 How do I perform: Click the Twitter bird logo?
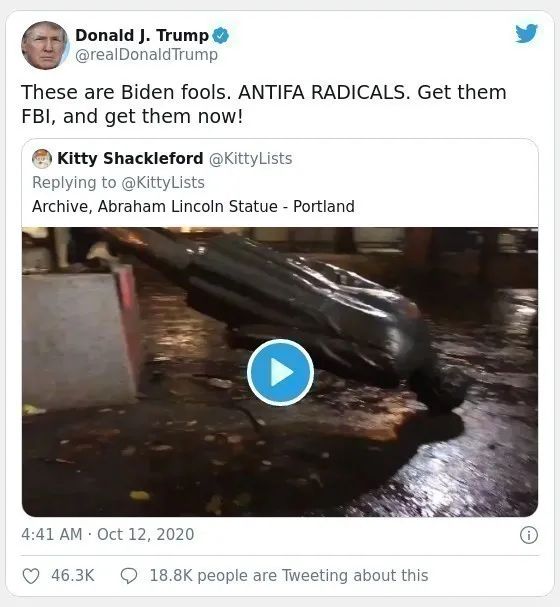pos(526,34)
